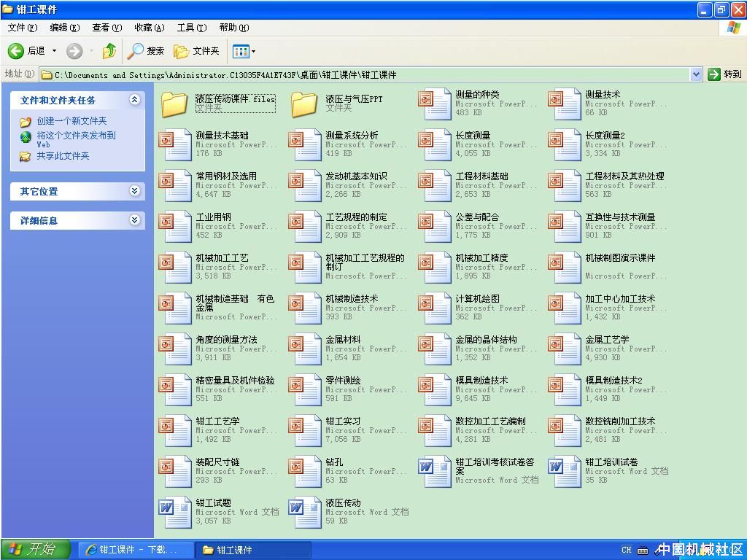This screenshot has width=747, height=560.
Task: Click the 共享此文件夹 link
Action: (63, 156)
